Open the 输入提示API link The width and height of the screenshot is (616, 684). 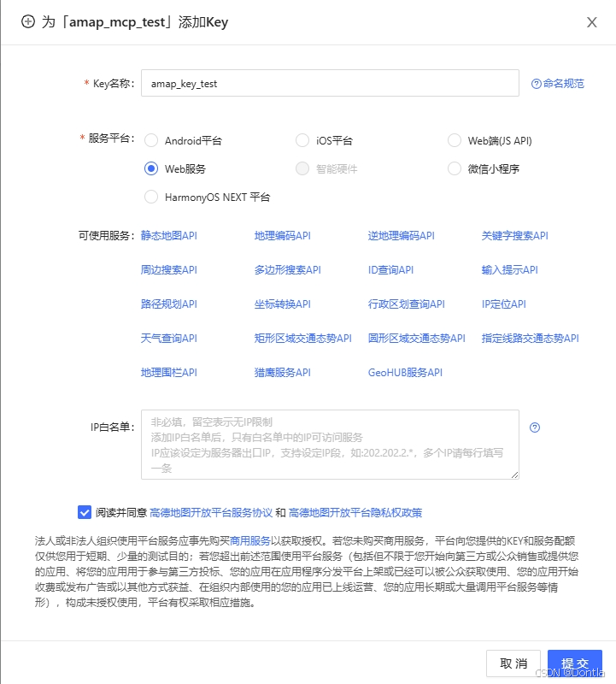click(509, 270)
